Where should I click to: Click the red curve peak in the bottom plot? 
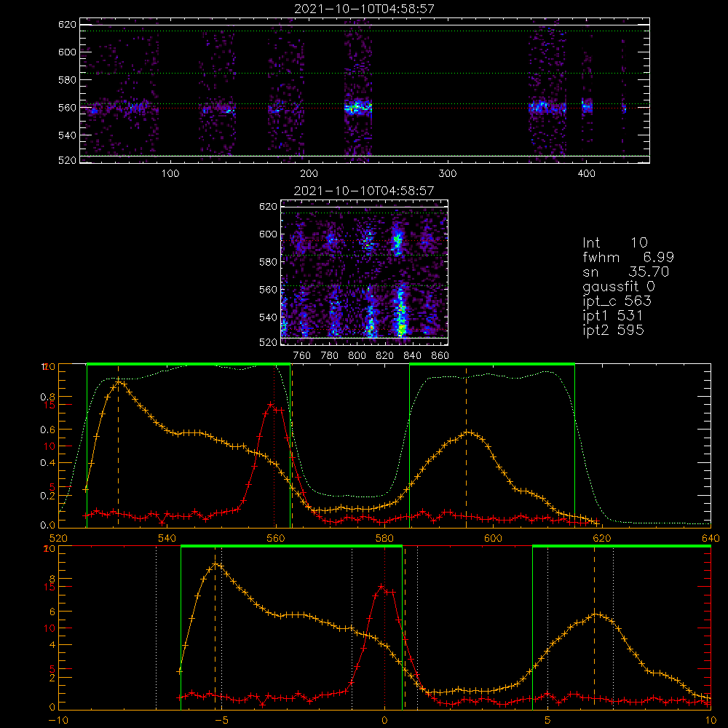click(x=381, y=586)
